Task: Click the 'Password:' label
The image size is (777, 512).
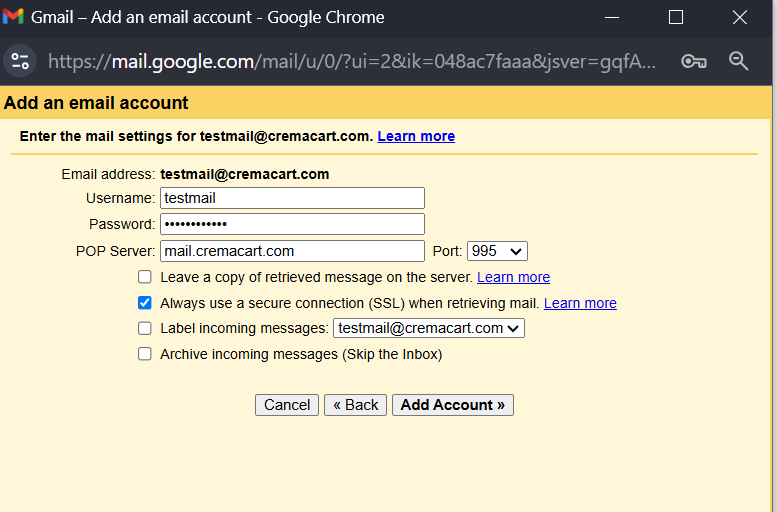Action: (x=122, y=224)
